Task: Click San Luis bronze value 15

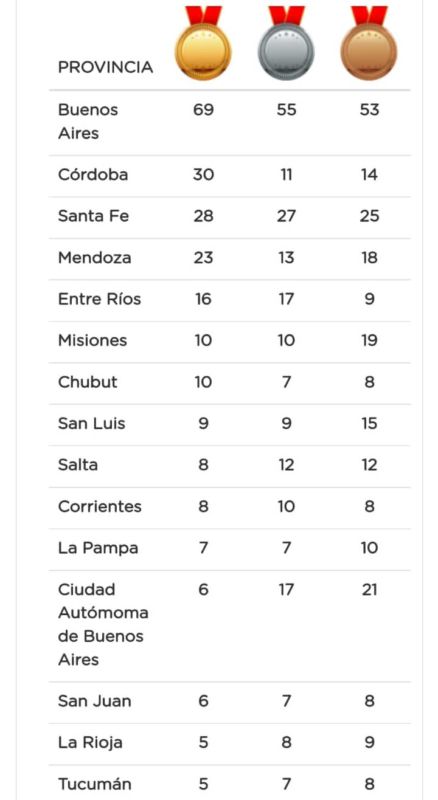Action: pyautogui.click(x=369, y=423)
